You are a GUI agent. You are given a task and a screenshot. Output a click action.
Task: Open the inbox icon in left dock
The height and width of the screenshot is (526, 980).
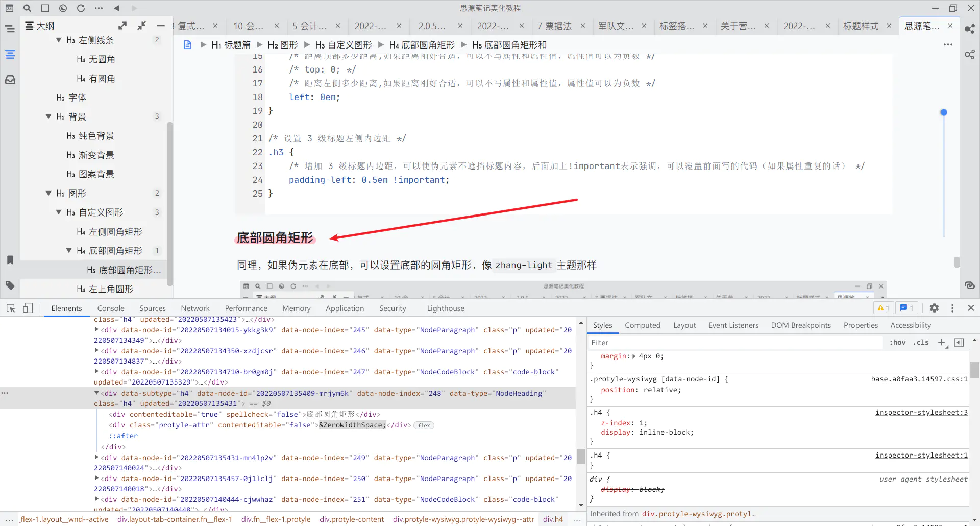pos(10,80)
